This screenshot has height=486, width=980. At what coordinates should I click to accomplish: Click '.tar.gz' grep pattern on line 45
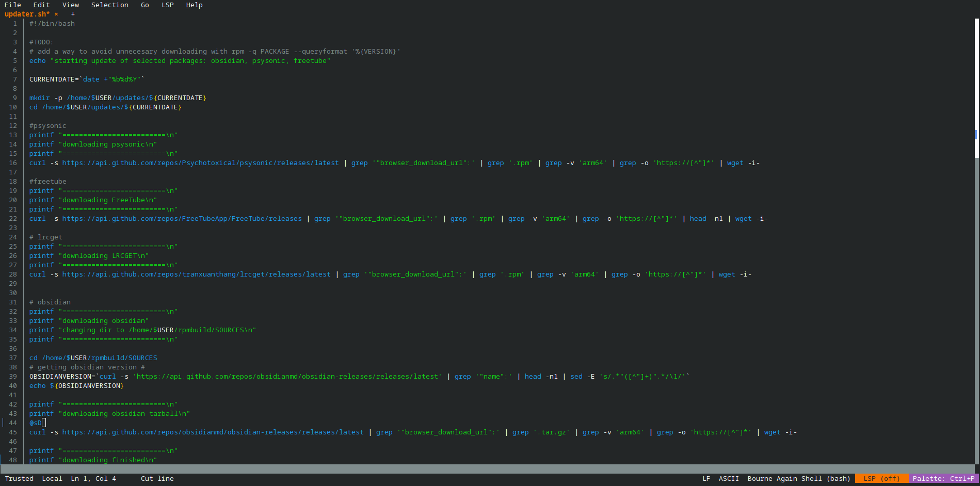coord(551,432)
